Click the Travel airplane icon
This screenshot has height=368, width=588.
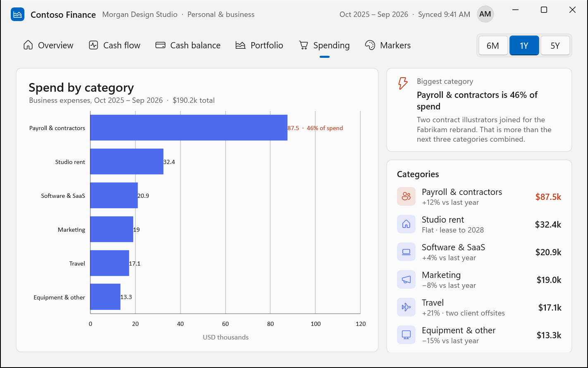click(406, 307)
